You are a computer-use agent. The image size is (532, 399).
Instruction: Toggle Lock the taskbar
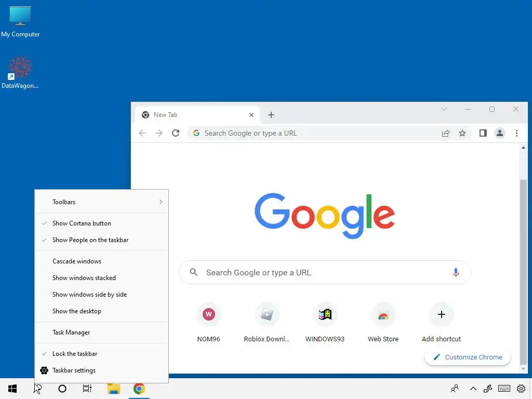pos(102,353)
